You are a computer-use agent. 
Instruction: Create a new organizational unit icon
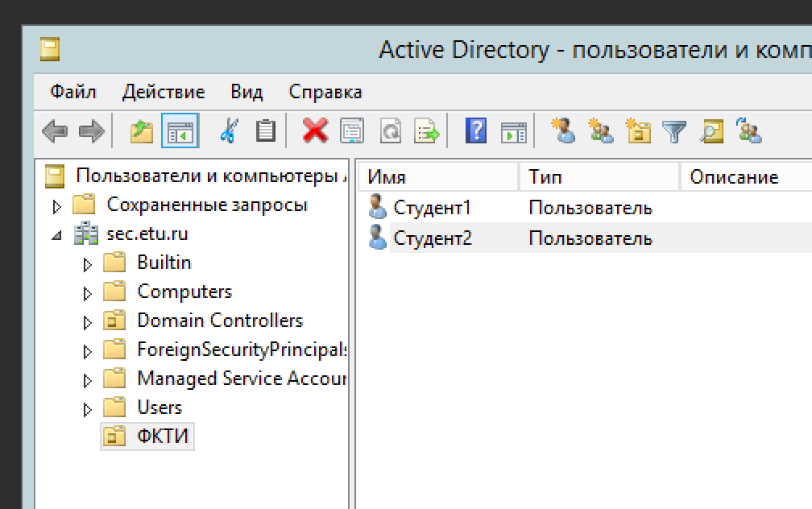point(638,130)
